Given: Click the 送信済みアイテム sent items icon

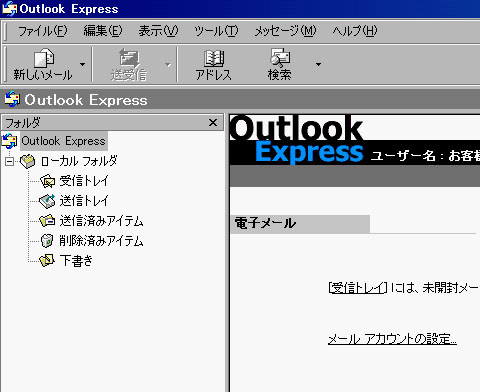Looking at the screenshot, I should 47,221.
